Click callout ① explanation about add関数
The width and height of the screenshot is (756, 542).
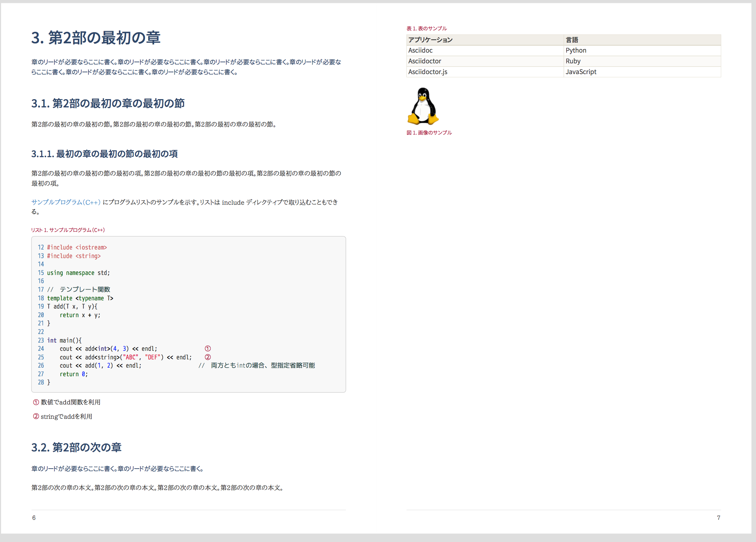click(x=67, y=402)
